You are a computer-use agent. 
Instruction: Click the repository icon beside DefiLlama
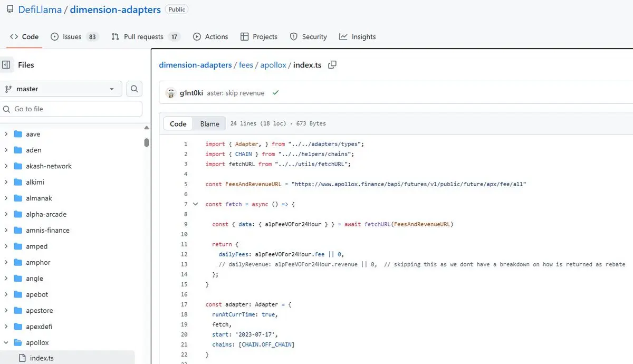point(9,9)
